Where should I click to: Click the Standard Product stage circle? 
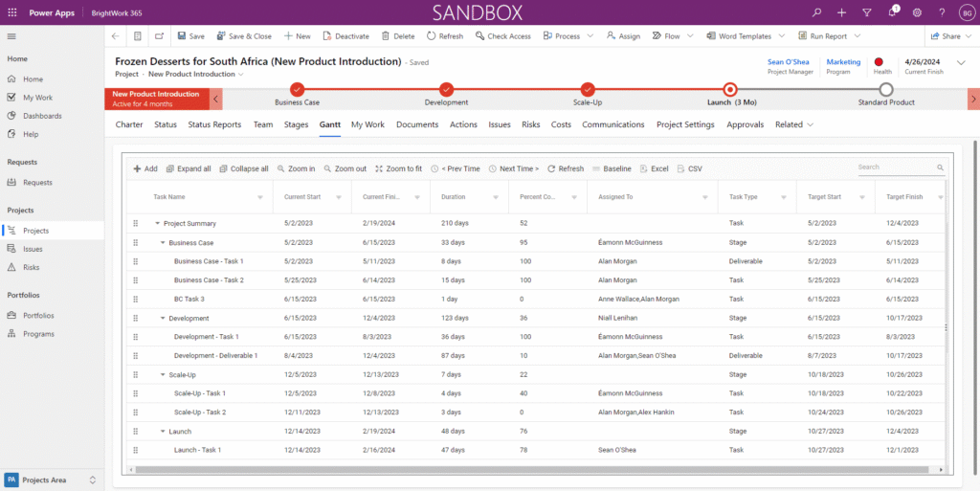pyautogui.click(x=886, y=89)
